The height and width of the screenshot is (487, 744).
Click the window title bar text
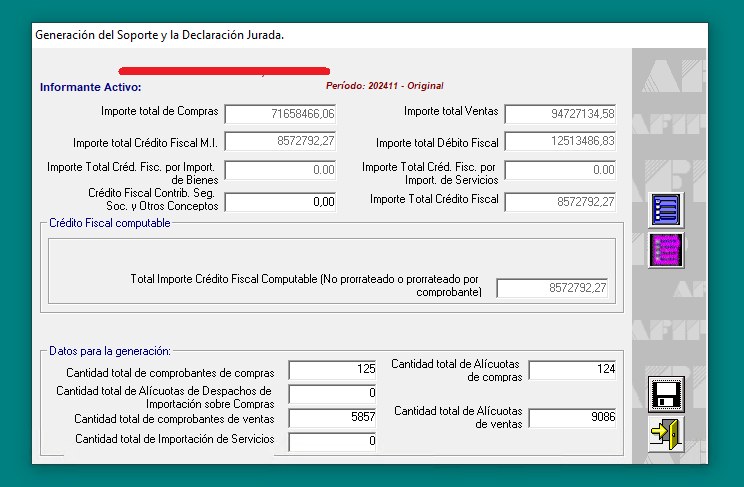click(160, 35)
